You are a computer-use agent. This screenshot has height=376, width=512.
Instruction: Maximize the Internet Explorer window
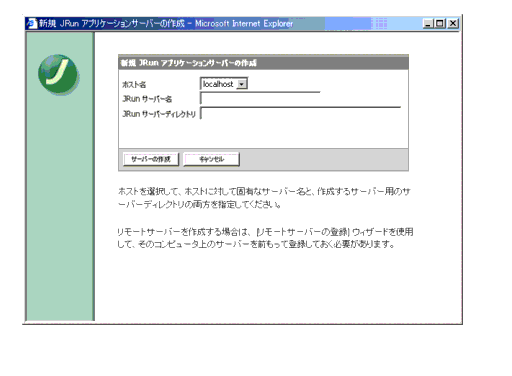pyautogui.click(x=440, y=23)
